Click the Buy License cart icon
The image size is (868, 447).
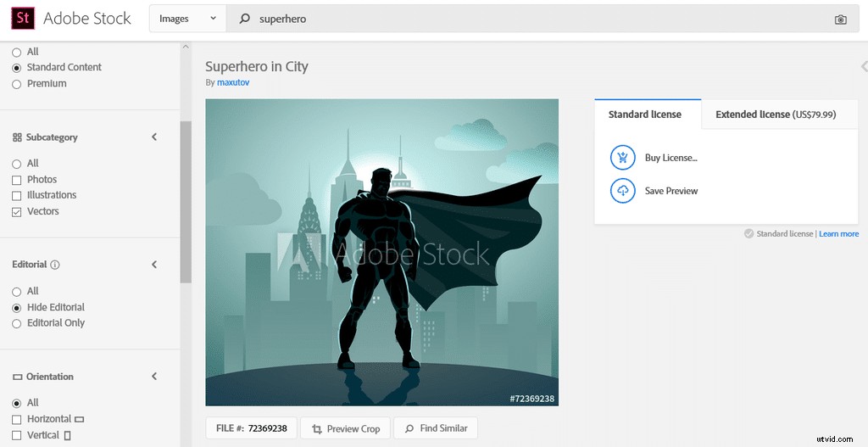click(622, 158)
